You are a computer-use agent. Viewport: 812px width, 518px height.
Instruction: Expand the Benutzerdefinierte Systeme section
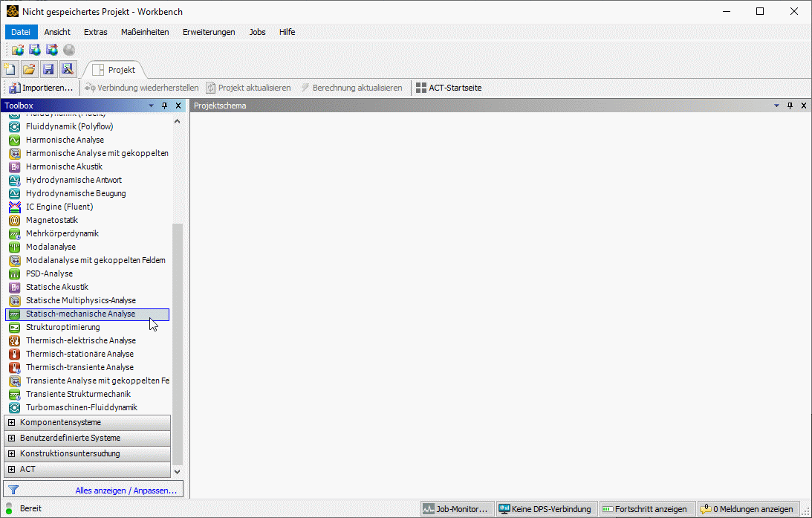click(x=11, y=438)
